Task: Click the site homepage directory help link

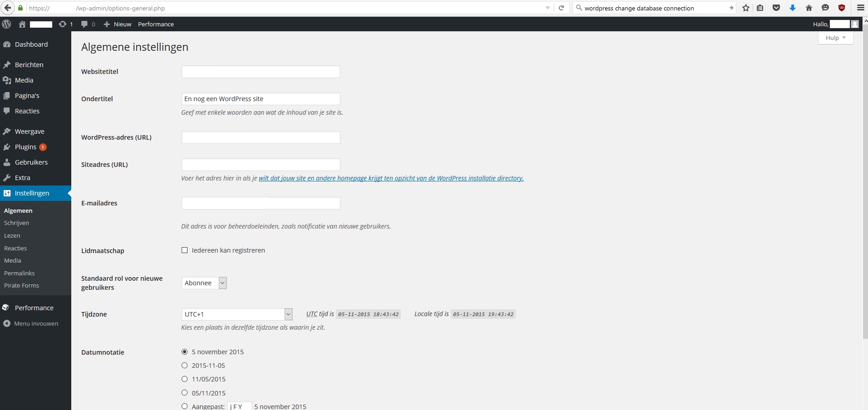Action: pyautogui.click(x=391, y=178)
